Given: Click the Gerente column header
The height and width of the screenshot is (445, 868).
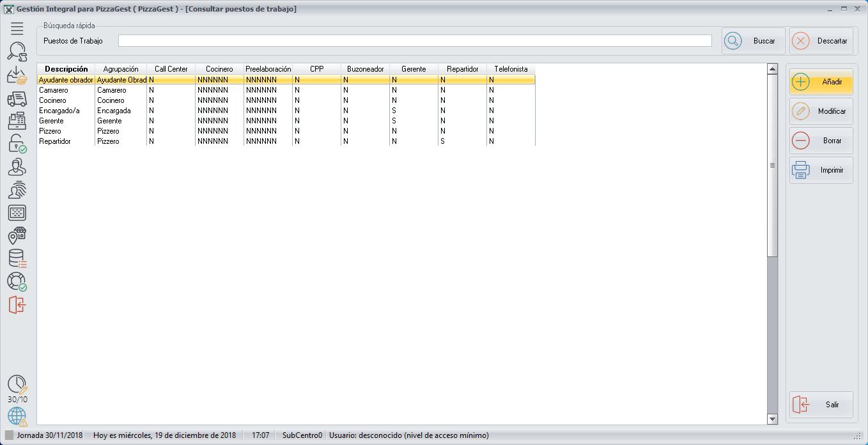Looking at the screenshot, I should (414, 69).
